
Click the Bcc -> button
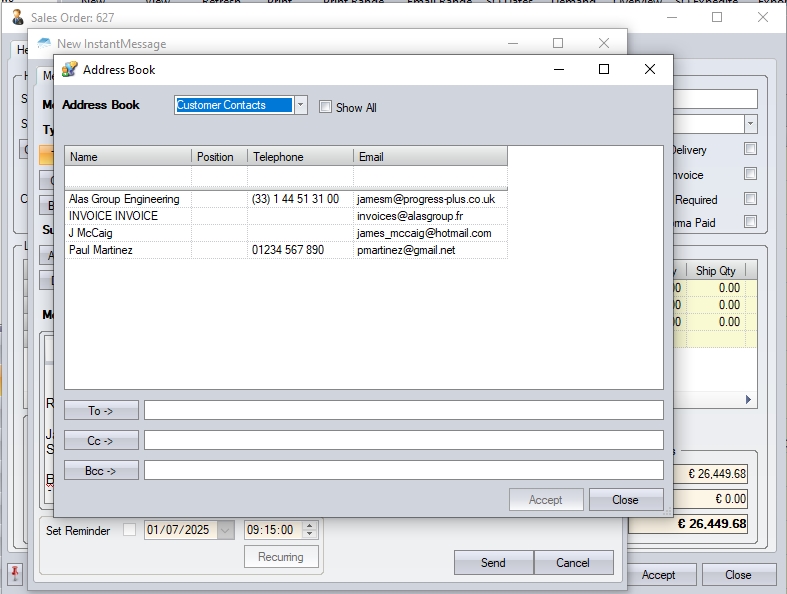(x=101, y=470)
